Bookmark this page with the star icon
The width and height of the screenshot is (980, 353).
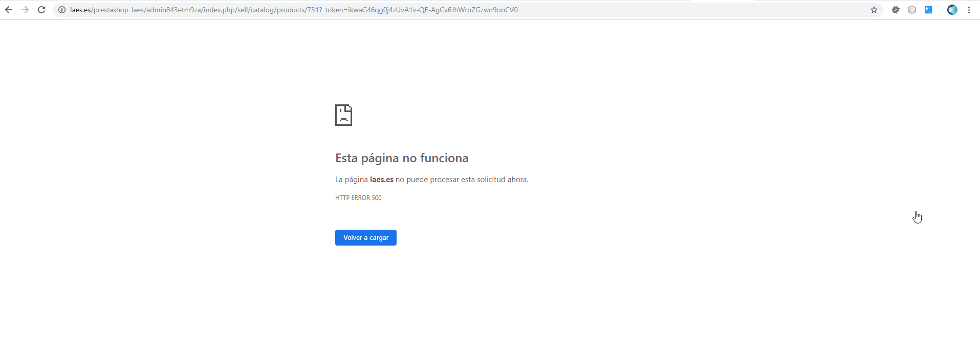tap(874, 10)
